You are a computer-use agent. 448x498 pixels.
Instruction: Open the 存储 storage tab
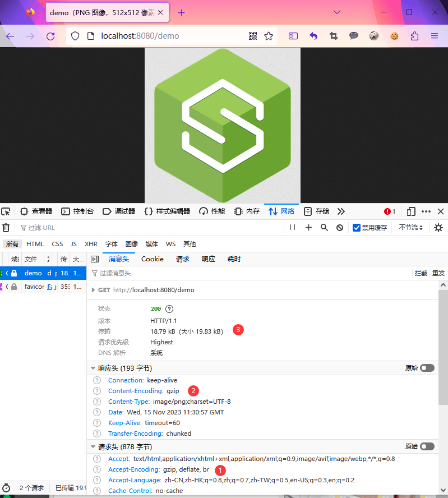coord(317,211)
